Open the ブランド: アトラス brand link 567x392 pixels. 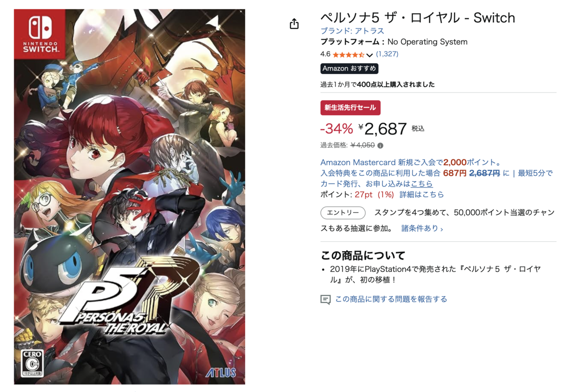tap(352, 30)
